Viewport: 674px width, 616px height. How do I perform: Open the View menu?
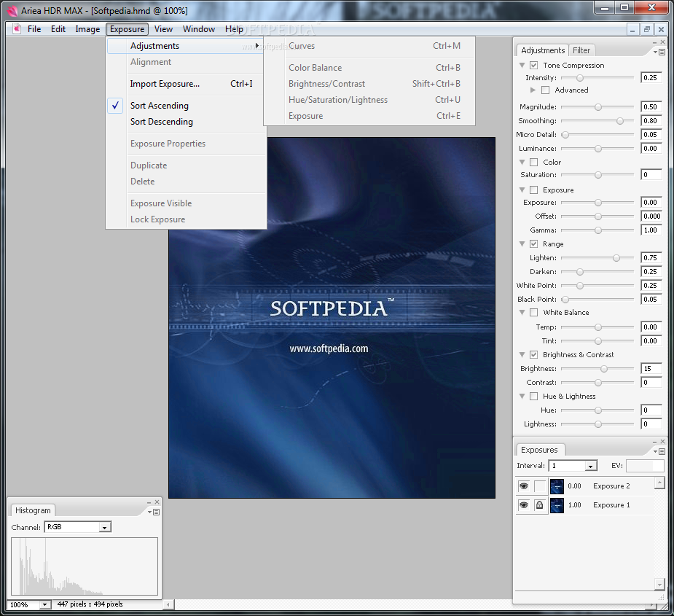163,29
